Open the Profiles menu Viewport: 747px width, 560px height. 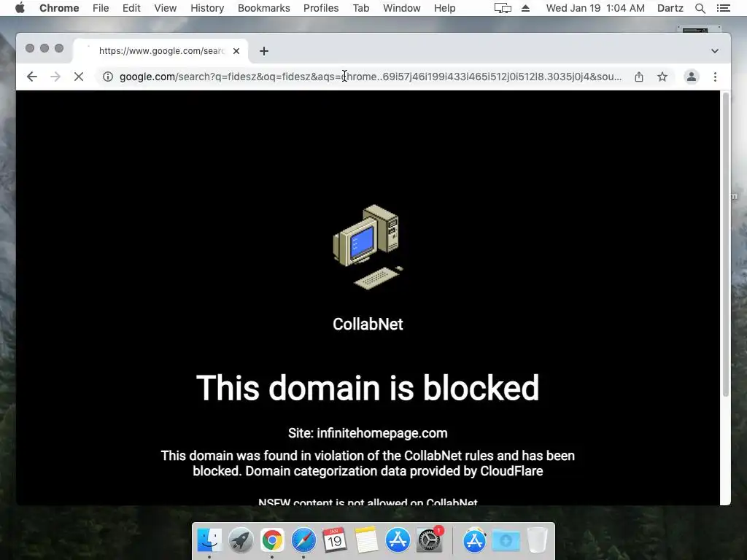pos(321,8)
